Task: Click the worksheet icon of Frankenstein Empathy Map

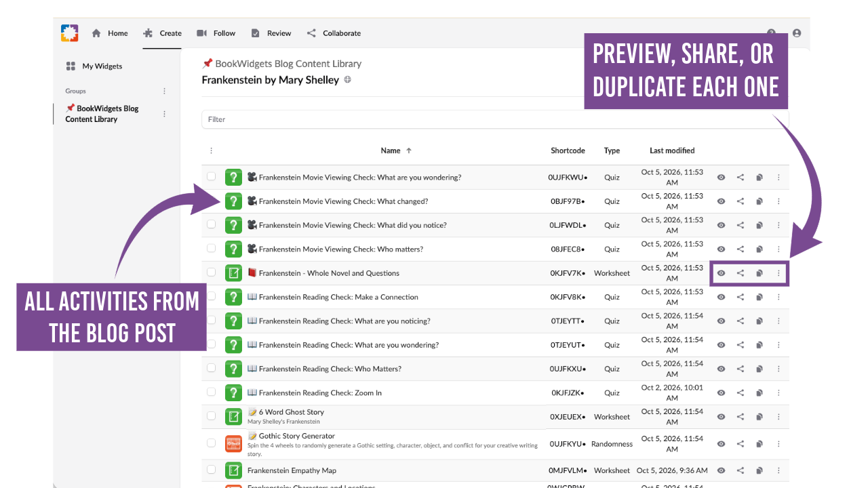Action: pos(233,470)
